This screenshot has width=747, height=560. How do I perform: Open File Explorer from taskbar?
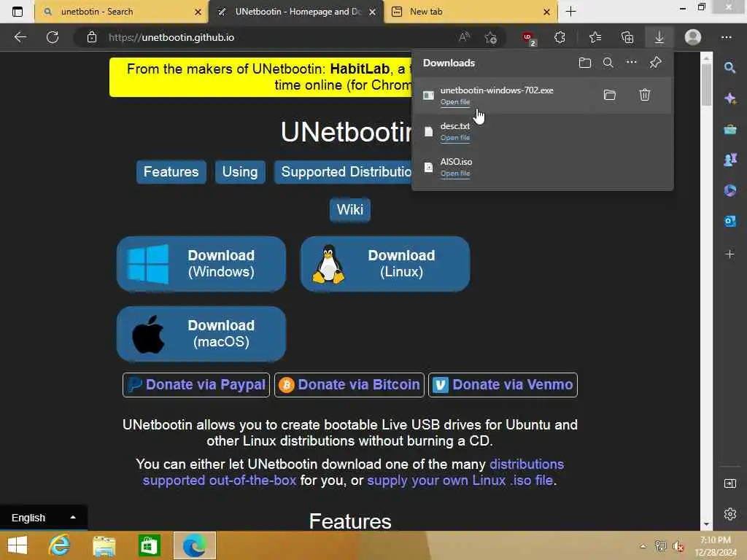[104, 545]
